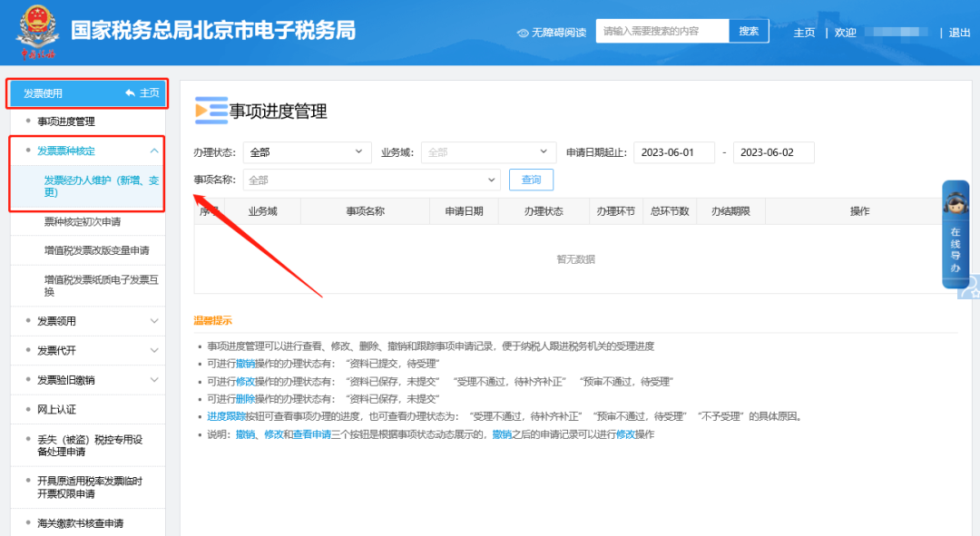Click the 温馨提示 heading
This screenshot has height=536, width=980.
pos(212,320)
